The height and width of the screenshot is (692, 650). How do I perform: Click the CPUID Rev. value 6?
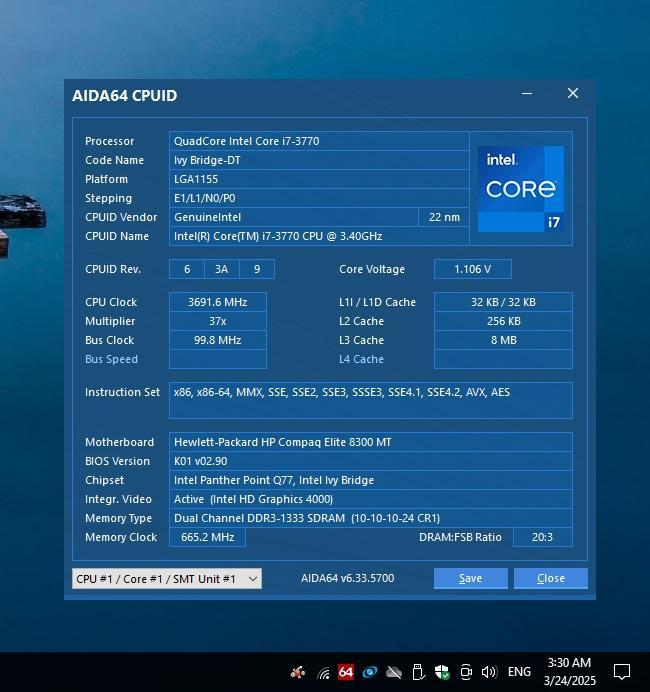187,269
